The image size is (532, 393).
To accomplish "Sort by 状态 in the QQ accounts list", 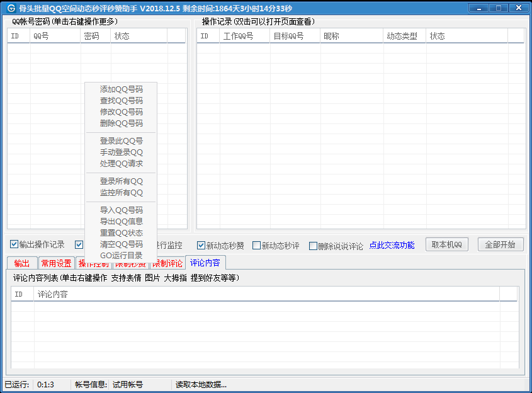I will click(x=139, y=36).
